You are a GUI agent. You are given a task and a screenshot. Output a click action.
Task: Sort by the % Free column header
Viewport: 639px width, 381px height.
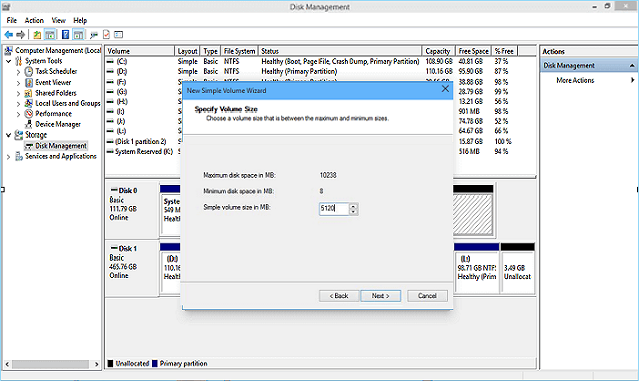pos(504,51)
